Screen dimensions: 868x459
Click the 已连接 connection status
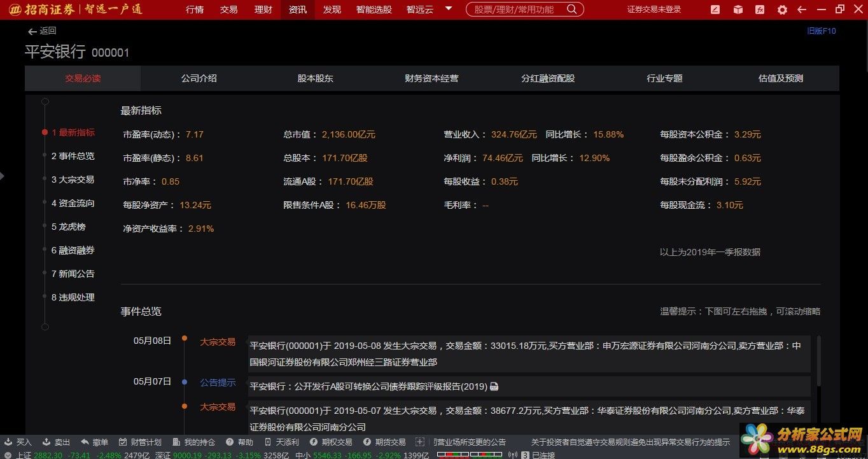(x=543, y=455)
